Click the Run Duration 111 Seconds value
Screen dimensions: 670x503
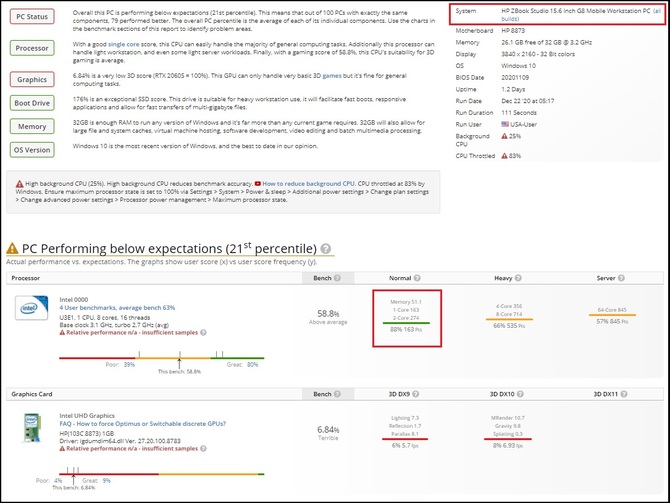point(519,113)
